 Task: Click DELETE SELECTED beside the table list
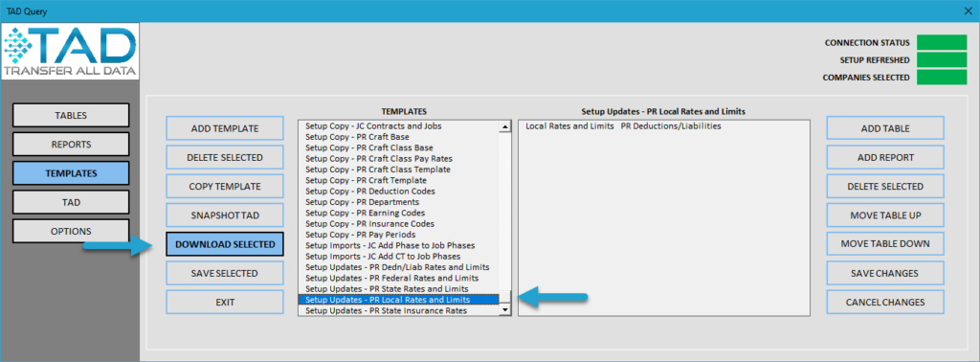(x=885, y=187)
